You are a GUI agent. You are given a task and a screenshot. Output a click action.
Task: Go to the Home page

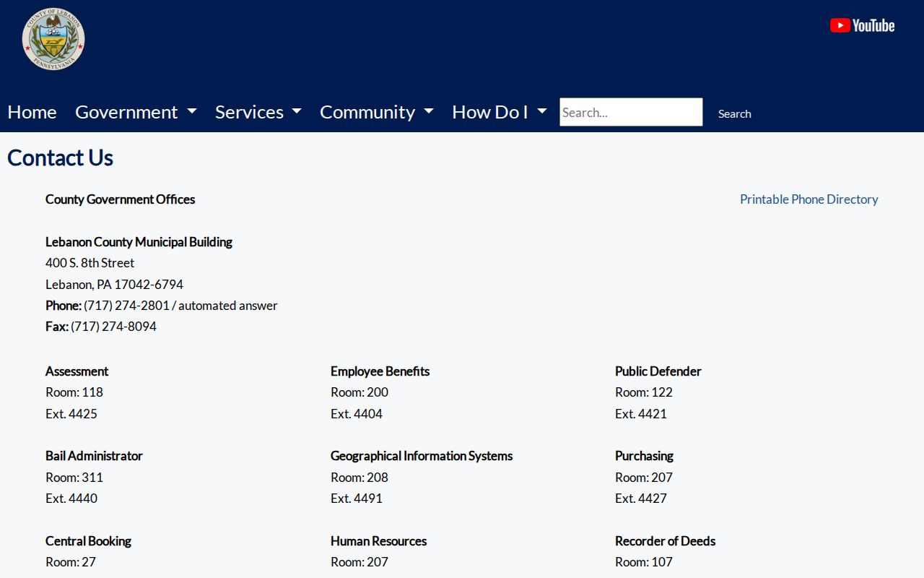(x=32, y=112)
